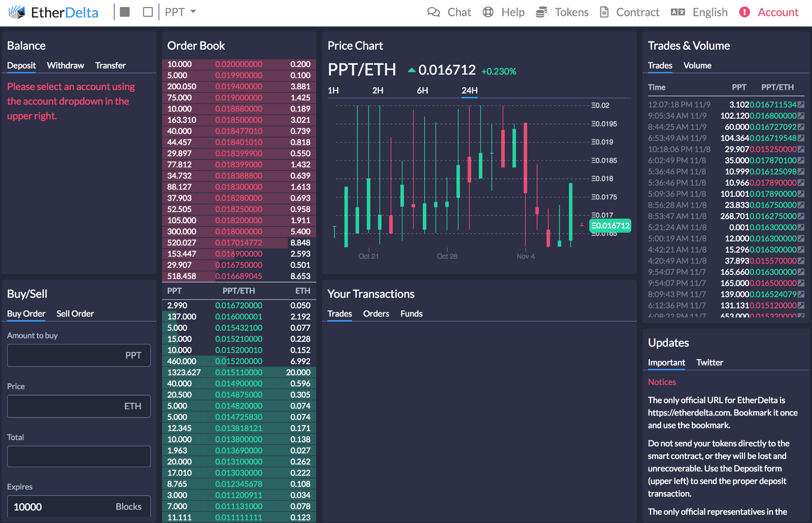Viewport: 812px width, 523px height.
Task: Show the 2H price chart interval
Action: pos(378,91)
